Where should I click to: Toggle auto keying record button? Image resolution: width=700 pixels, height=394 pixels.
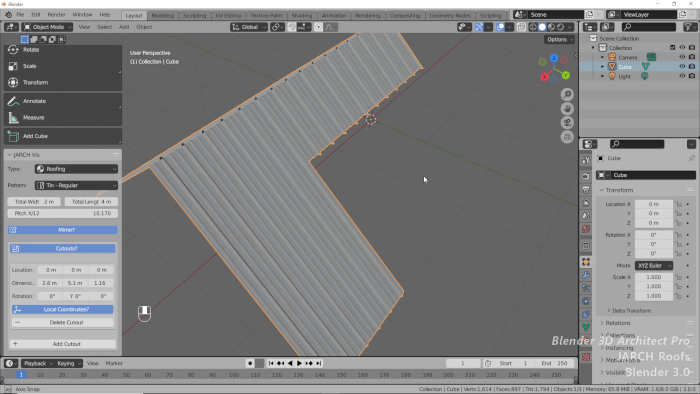coord(250,364)
